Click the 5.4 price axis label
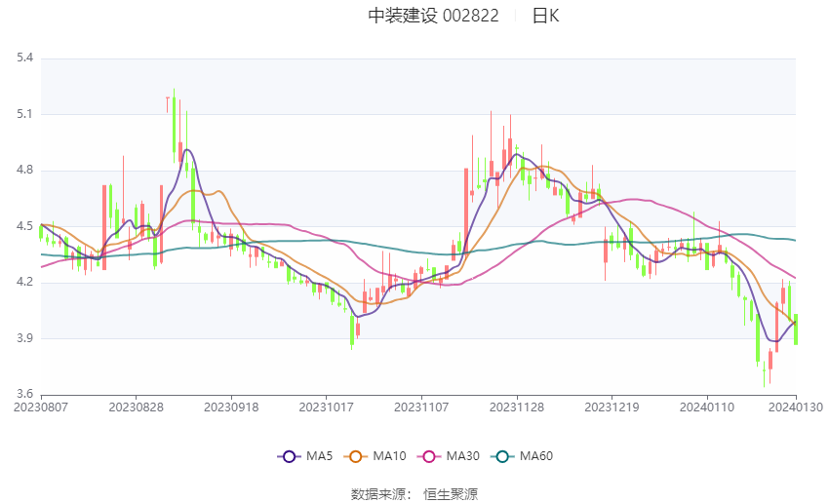Screen dimensions: 829x504 click(x=24, y=58)
